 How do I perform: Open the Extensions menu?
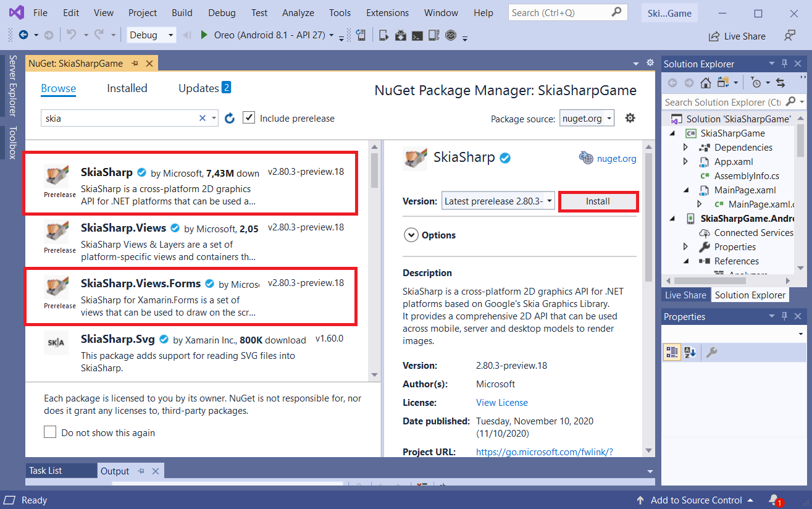tap(387, 12)
